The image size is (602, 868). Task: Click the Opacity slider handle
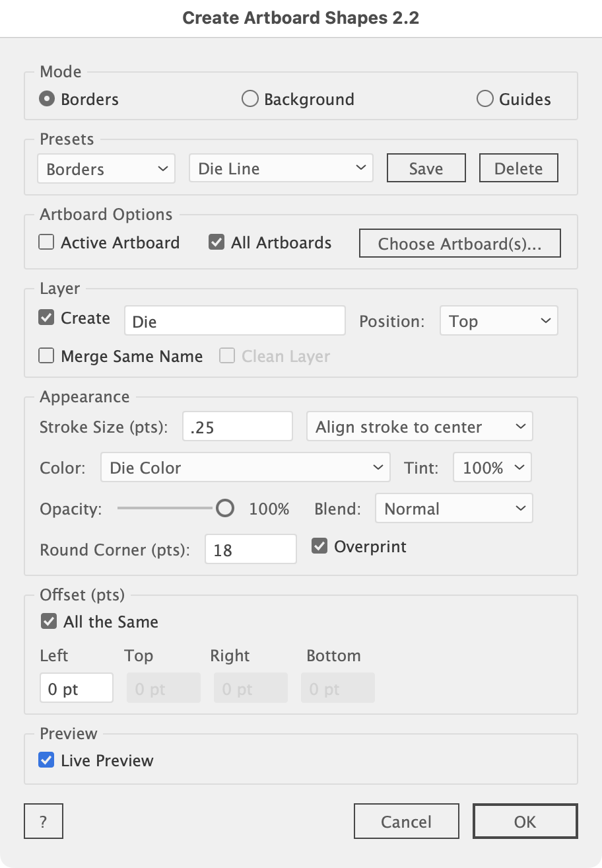coord(225,508)
